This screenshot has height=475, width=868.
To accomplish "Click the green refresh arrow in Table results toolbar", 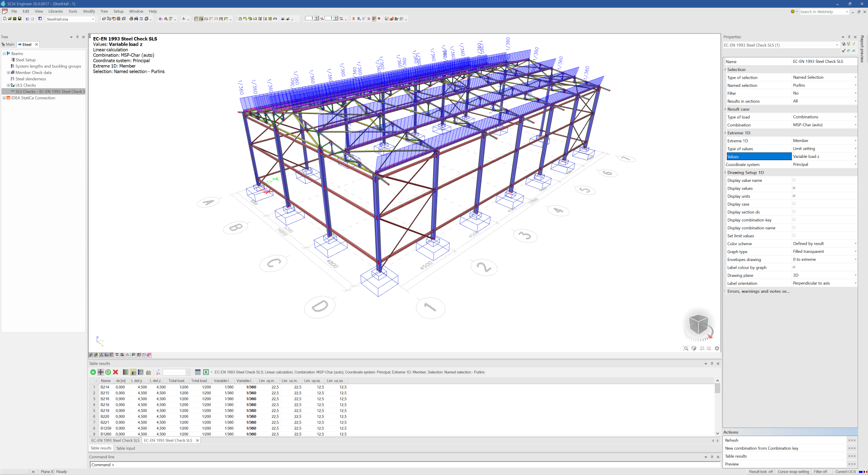I will click(x=108, y=372).
